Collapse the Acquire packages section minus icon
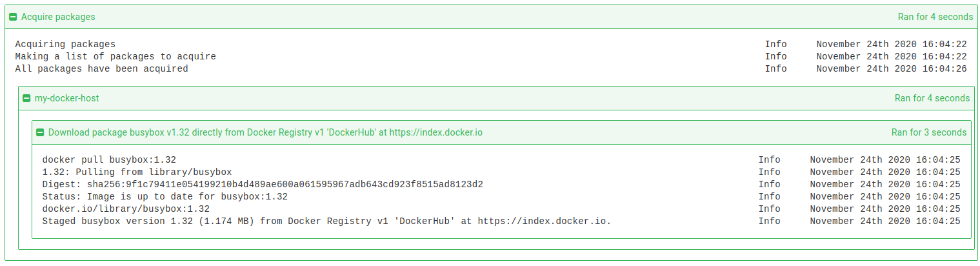The width and height of the screenshot is (980, 266). [x=14, y=17]
